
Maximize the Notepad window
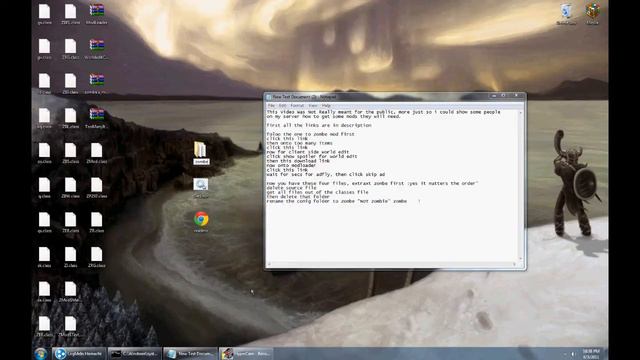tap(503, 96)
